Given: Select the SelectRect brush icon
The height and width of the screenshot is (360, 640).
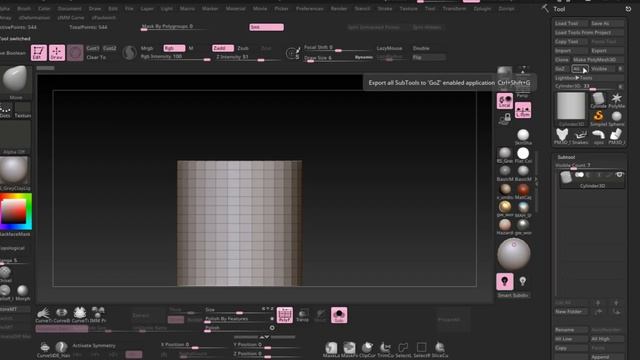Looking at the screenshot, I should click(421, 349).
